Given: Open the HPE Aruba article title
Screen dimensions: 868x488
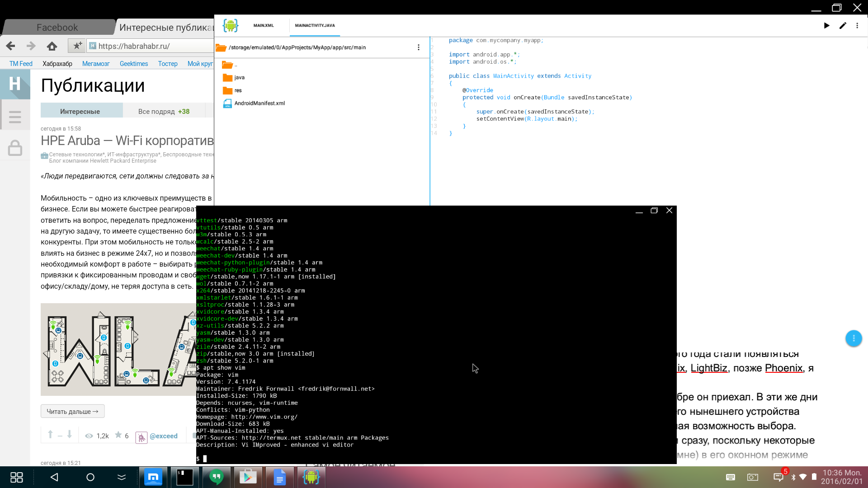Looking at the screenshot, I should (127, 141).
